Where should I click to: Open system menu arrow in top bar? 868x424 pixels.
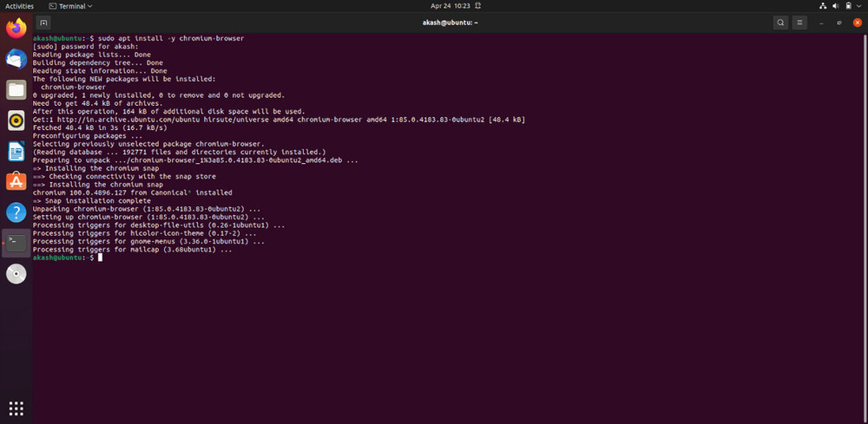click(859, 6)
